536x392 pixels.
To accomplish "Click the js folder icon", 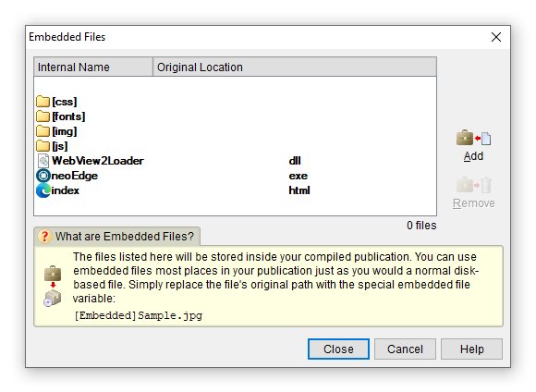I will 43,146.
